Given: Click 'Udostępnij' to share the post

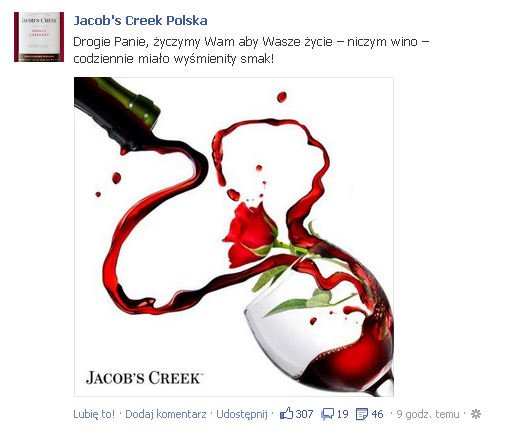Looking at the screenshot, I should [x=242, y=414].
